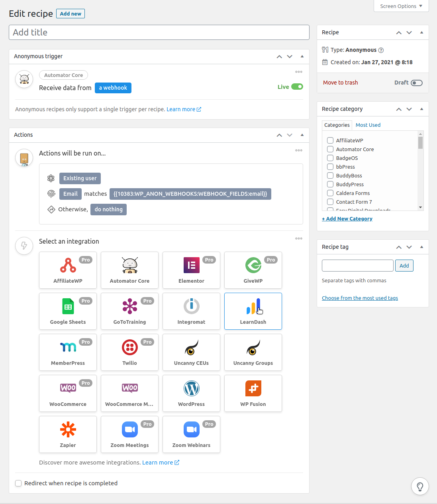Select the Zoom Meetings integration
Image resolution: width=437 pixels, height=504 pixels.
click(x=129, y=434)
